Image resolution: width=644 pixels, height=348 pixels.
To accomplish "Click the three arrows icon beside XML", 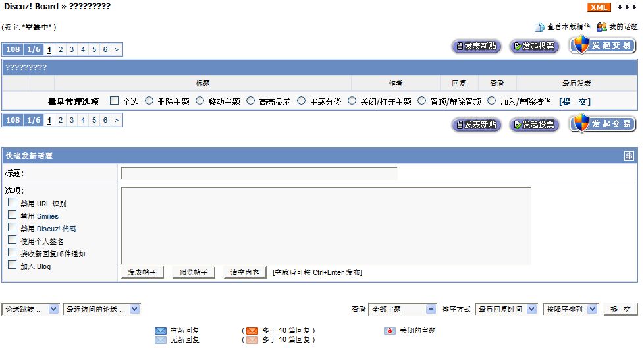I will pyautogui.click(x=627, y=7).
